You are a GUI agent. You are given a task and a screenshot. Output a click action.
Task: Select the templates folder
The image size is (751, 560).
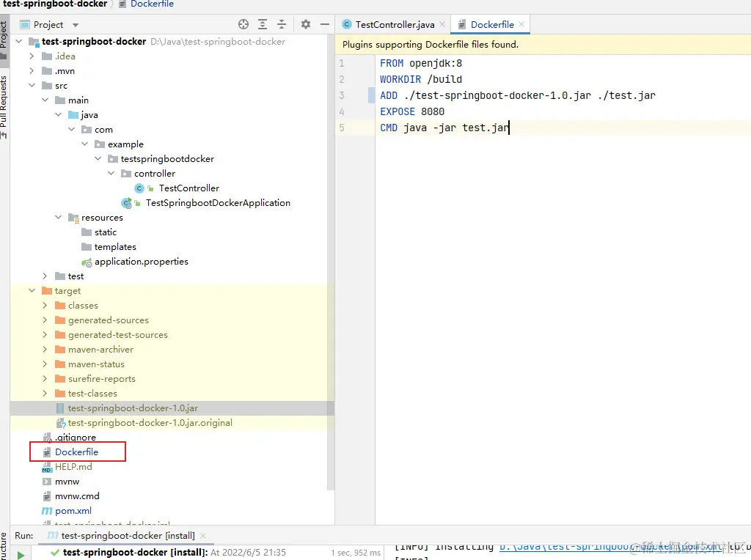click(115, 247)
